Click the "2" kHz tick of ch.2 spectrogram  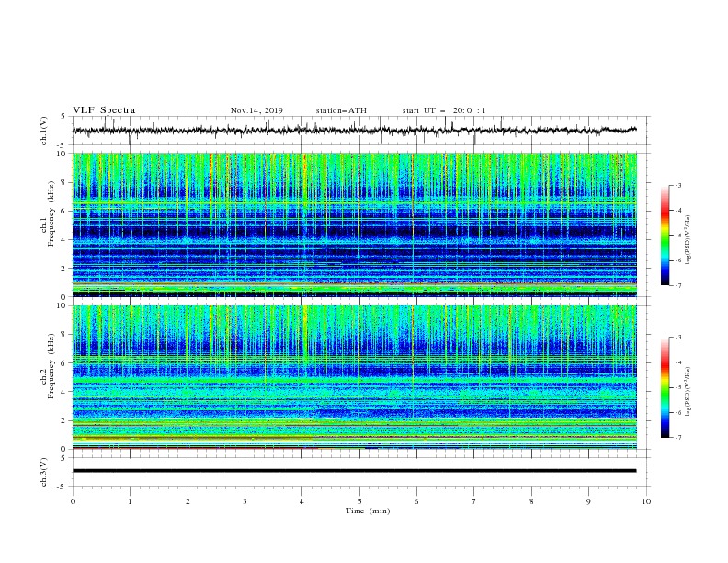point(64,420)
